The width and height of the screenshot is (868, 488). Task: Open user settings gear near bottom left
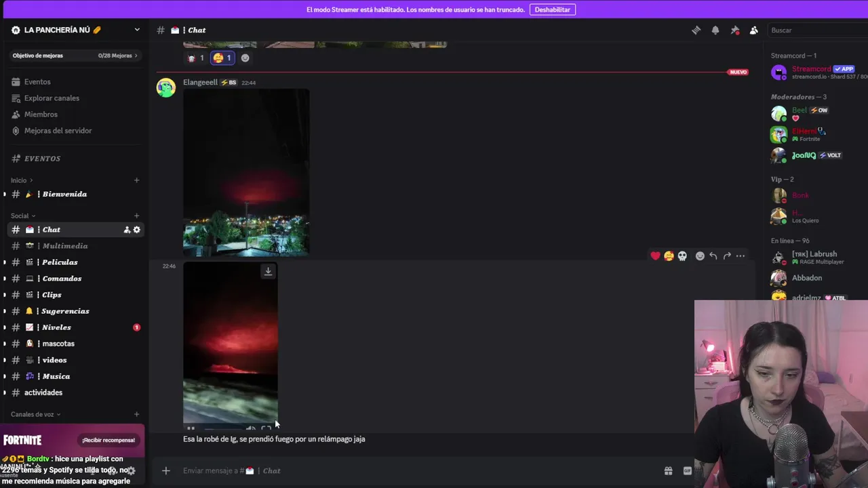tap(132, 470)
